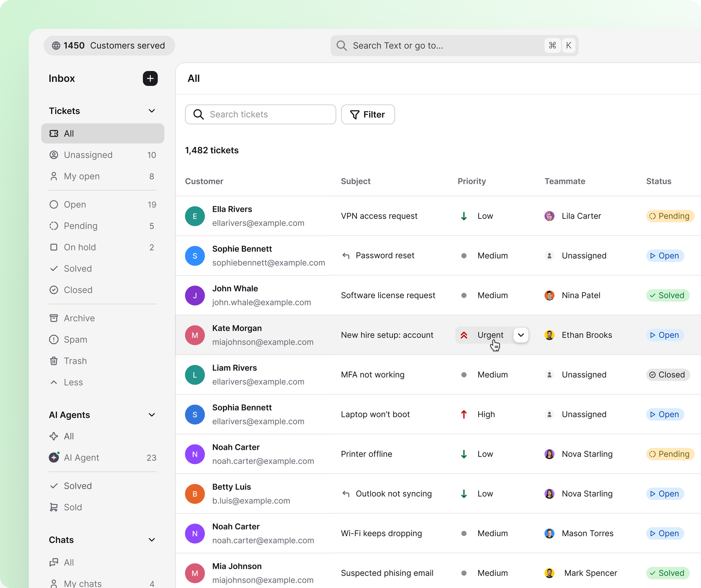Click subject Wi-Fi keeps dropping
The image size is (701, 588).
coord(381,533)
